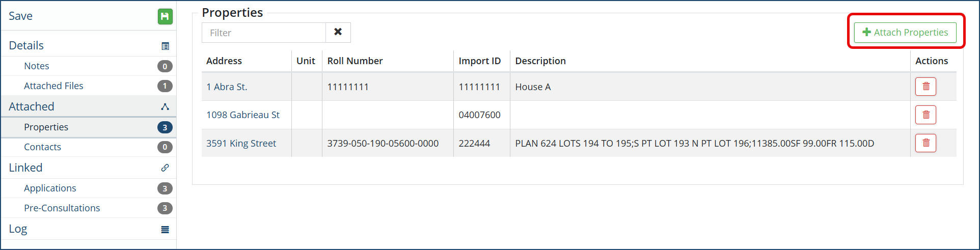Click the Details list icon
This screenshot has height=250, width=980.
coord(165,46)
